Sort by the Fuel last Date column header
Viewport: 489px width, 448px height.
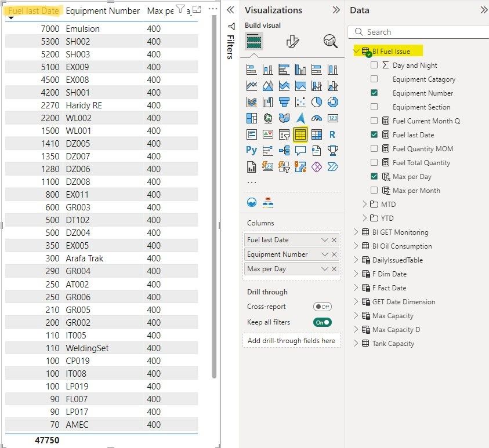34,11
